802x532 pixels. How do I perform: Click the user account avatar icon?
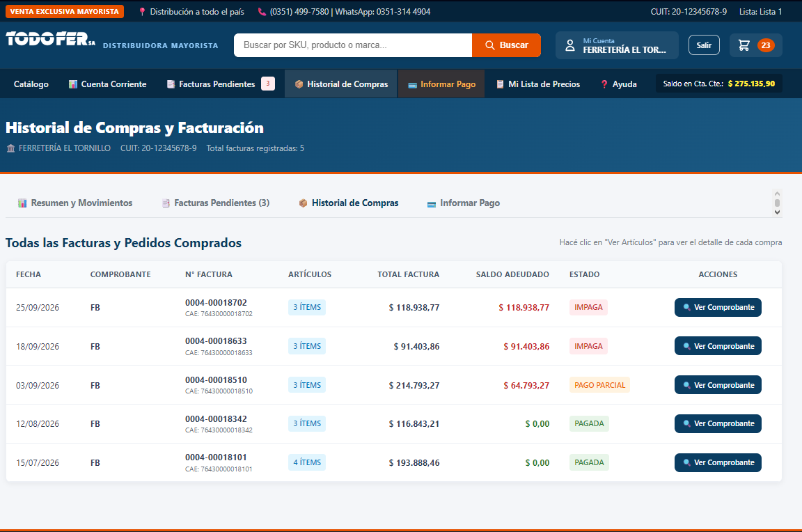click(x=569, y=45)
